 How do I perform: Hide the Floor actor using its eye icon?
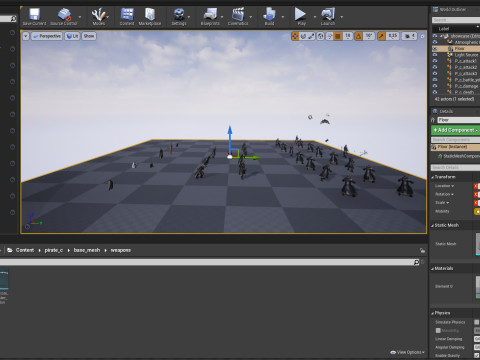pos(435,49)
